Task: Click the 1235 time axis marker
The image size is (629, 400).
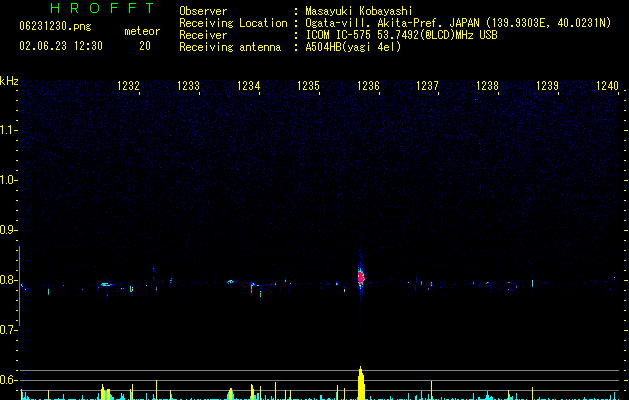Action: click(308, 86)
